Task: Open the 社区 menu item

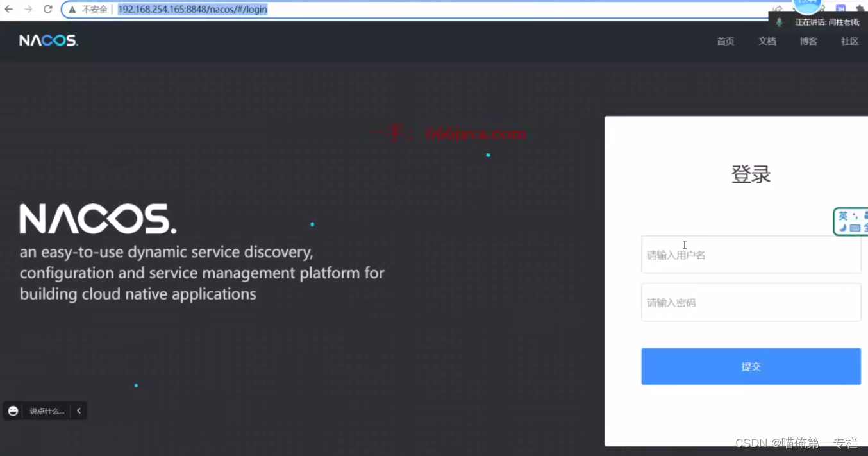Action: pyautogui.click(x=850, y=41)
